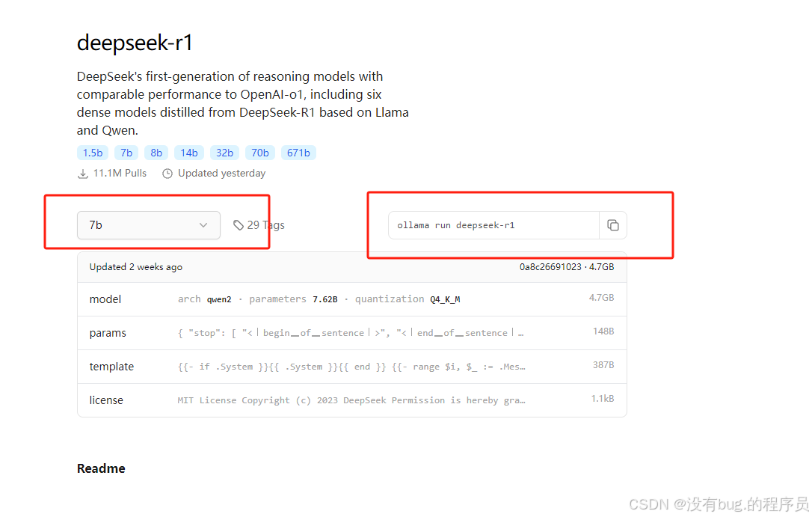This screenshot has height=517, width=812.
Task: Click the Readme heading
Action: pyautogui.click(x=101, y=468)
